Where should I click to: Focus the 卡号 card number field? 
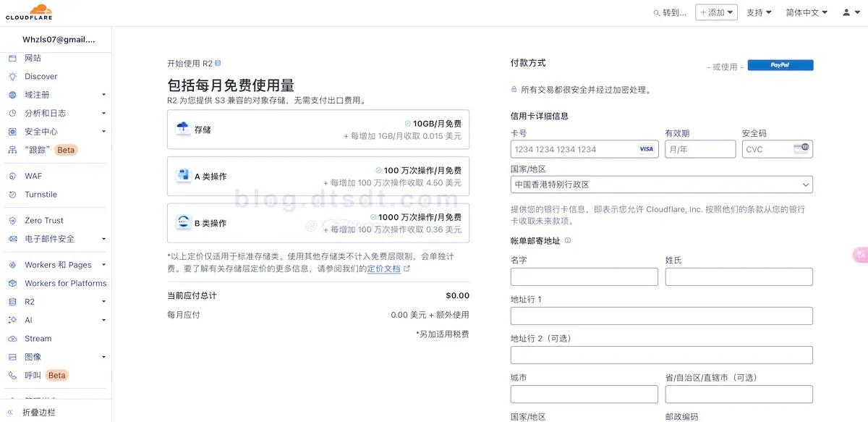click(584, 149)
